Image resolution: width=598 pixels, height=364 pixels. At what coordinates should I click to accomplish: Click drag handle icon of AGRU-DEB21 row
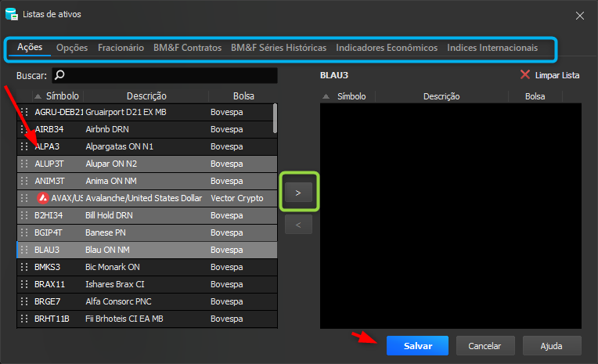[x=24, y=112]
